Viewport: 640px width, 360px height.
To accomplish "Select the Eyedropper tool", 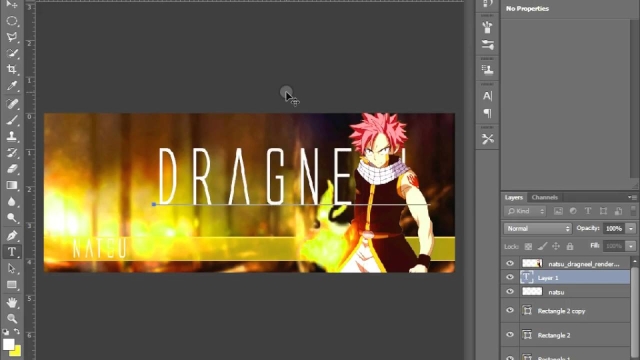I will tap(12, 86).
